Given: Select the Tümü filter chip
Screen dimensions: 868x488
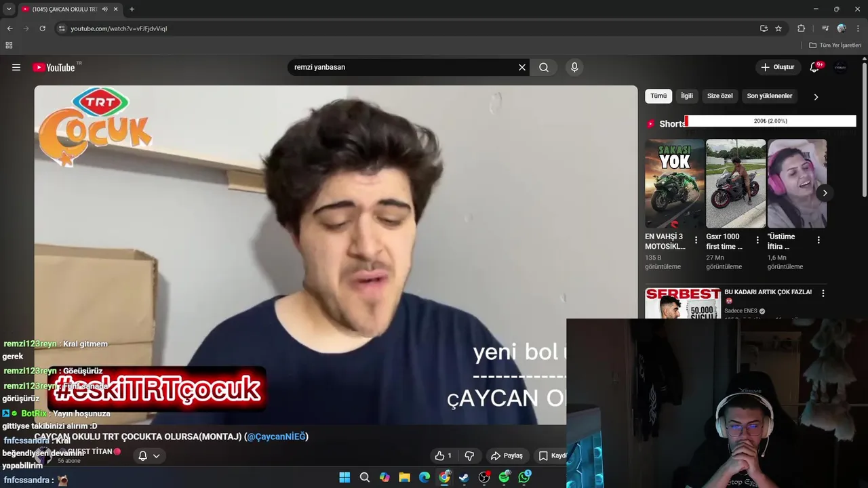Looking at the screenshot, I should click(658, 96).
